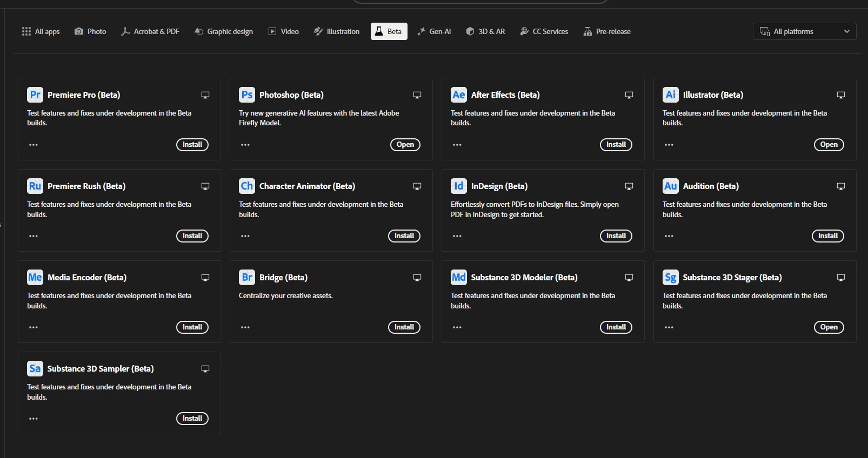
Task: Click the Audition (Beta) app icon
Action: pyautogui.click(x=671, y=186)
